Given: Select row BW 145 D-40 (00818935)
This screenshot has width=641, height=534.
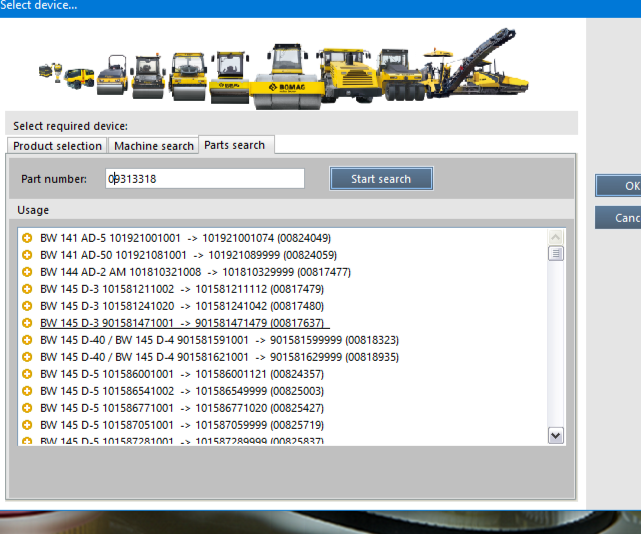Looking at the screenshot, I should point(219,357).
